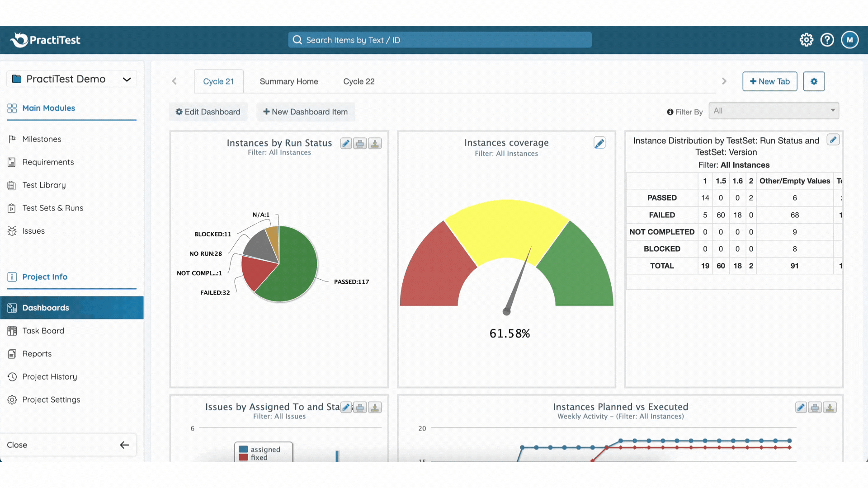Click the green PASSED pie slice
The image size is (868, 488).
(294, 271)
